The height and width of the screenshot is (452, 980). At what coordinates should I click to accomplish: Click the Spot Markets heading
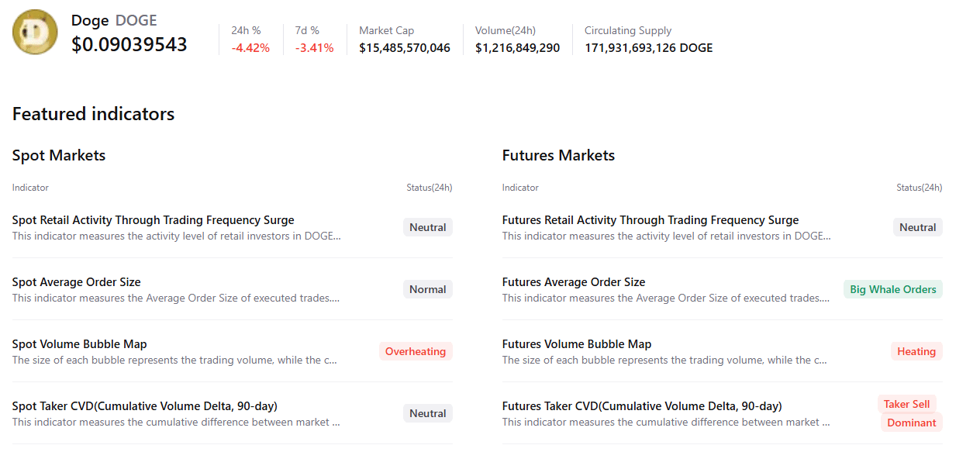pyautogui.click(x=59, y=155)
